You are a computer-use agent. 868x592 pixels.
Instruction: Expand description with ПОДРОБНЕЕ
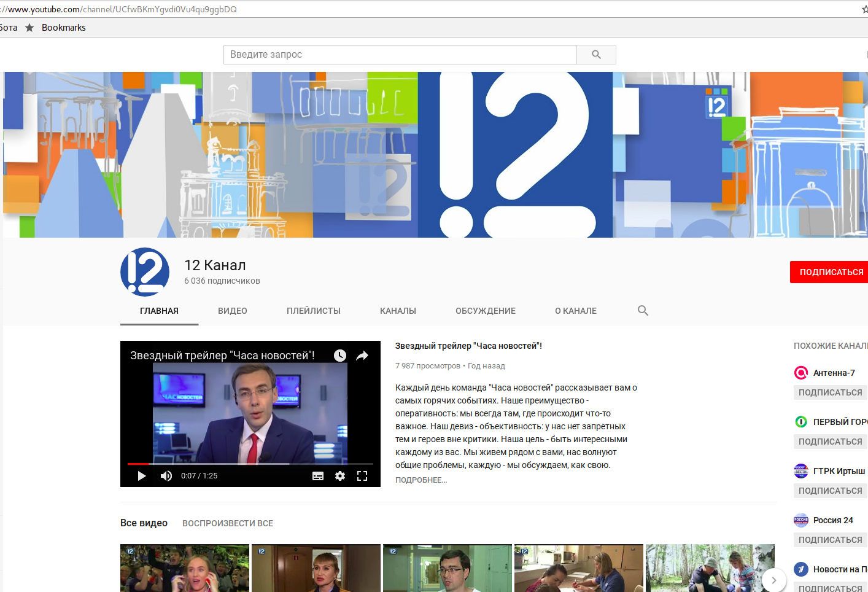coord(421,480)
